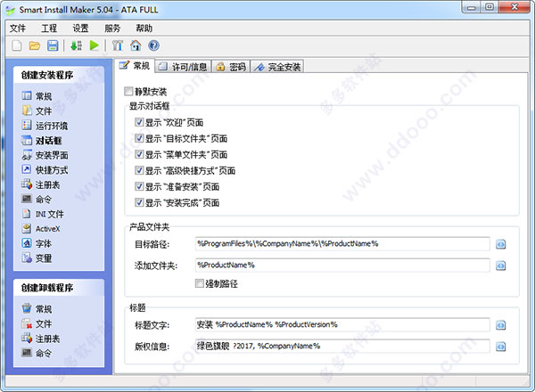The height and width of the screenshot is (392, 535).
Task: Select 命令 under 创建卸载程序
Action: [37, 353]
